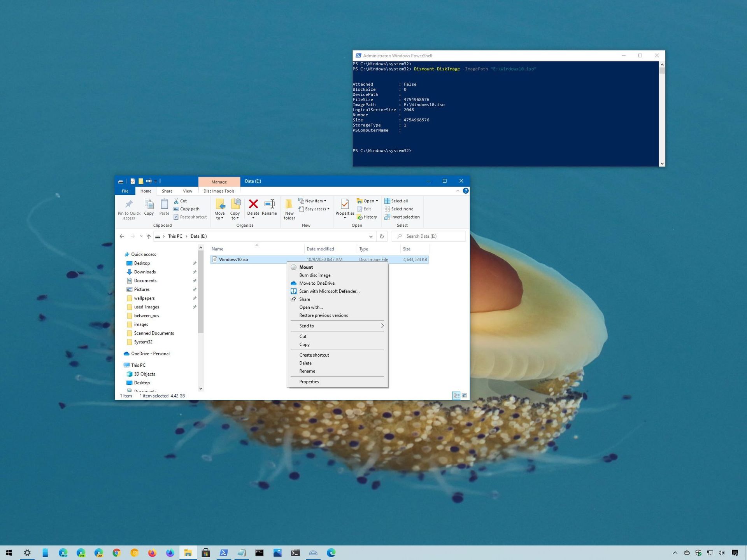Click inside the Search Data (E:) box
The width and height of the screenshot is (747, 560).
(424, 236)
